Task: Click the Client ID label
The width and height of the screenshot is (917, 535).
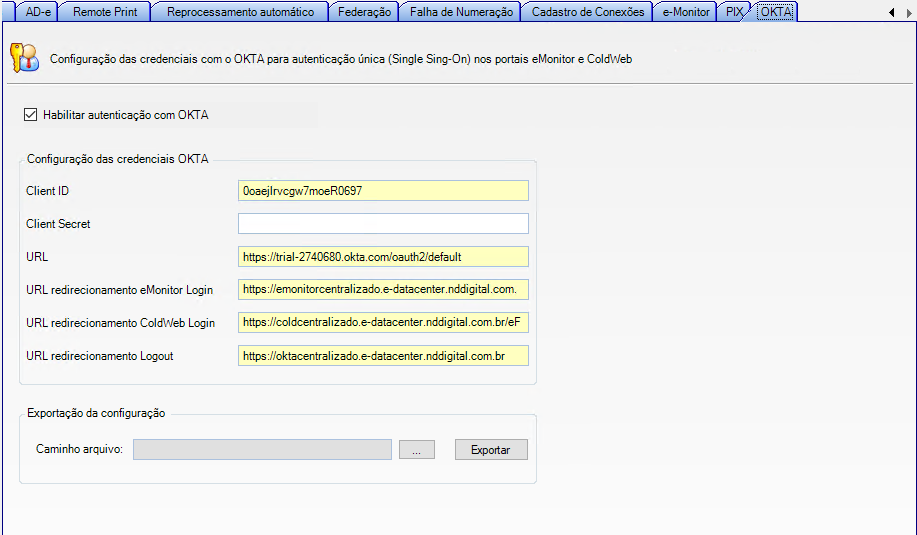Action: pos(47,191)
